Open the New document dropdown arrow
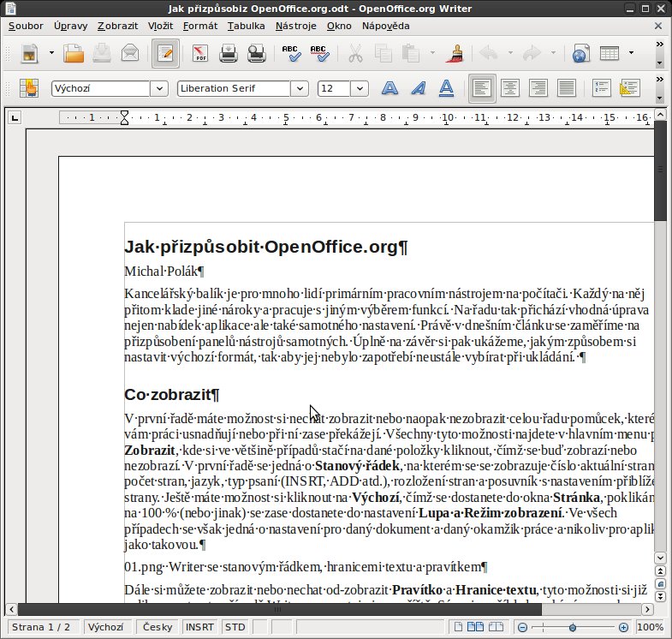Screen dimensions: 672x639 coord(51,53)
